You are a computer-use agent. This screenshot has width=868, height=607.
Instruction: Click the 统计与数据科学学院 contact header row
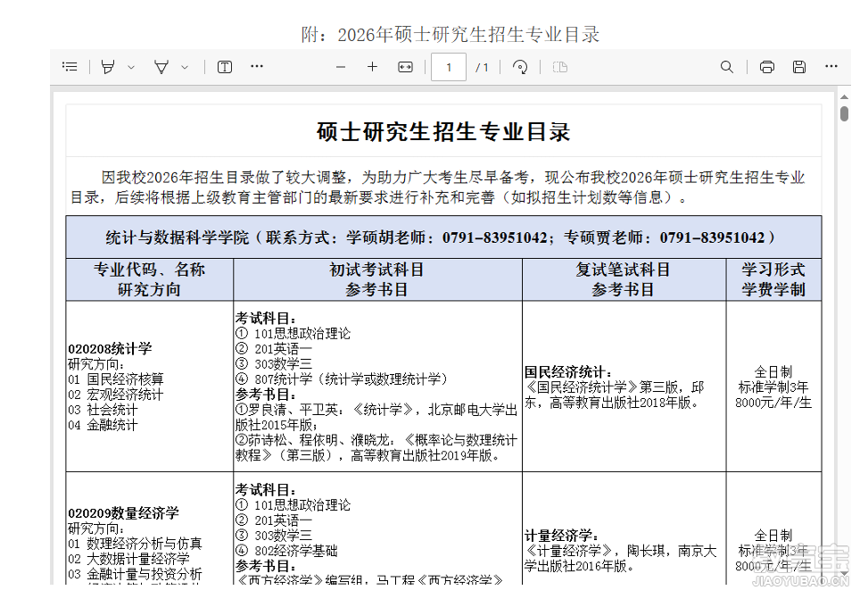click(443, 237)
